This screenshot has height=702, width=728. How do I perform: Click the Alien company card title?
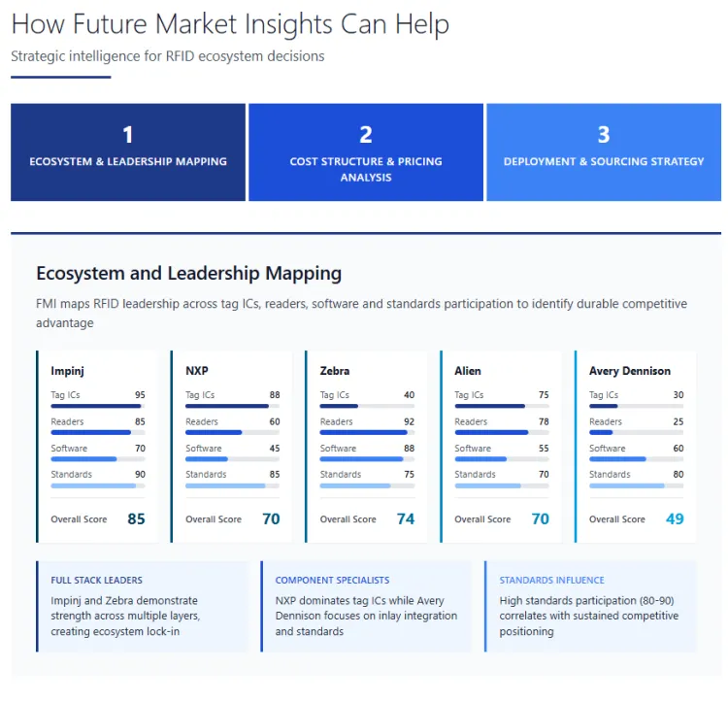pyautogui.click(x=468, y=371)
